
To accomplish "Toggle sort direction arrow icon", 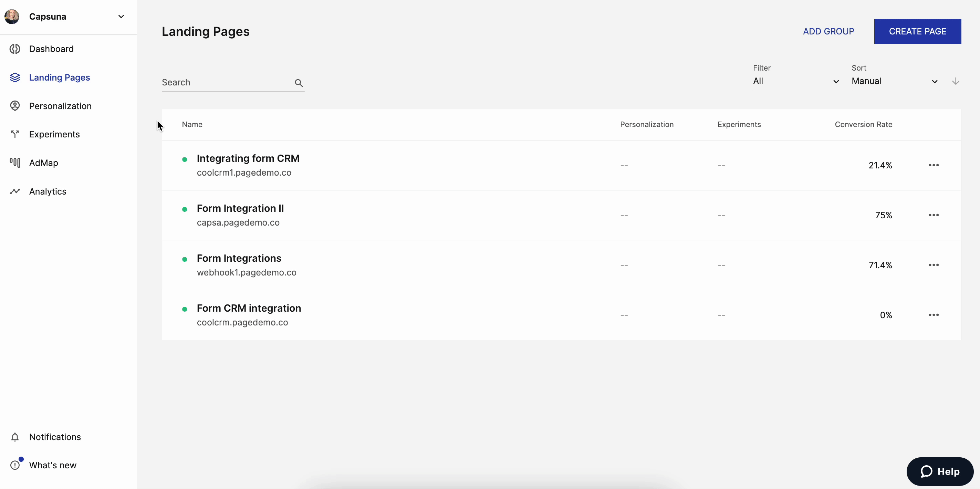I will (x=955, y=81).
